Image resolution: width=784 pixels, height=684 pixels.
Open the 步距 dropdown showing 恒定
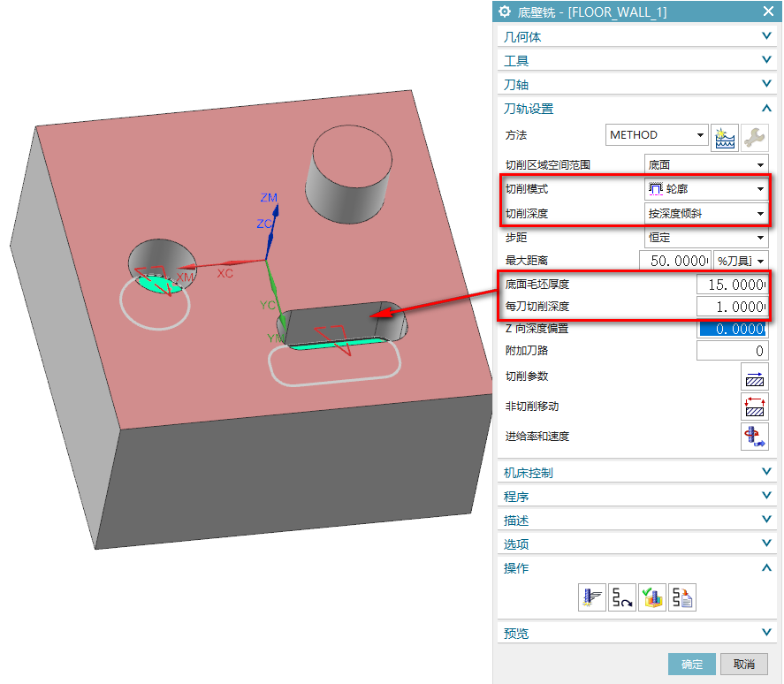pos(705,238)
